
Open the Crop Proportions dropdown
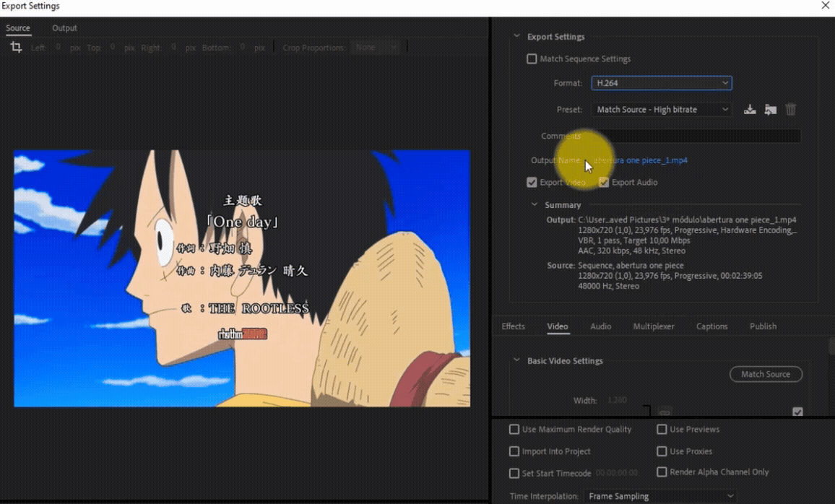click(x=376, y=46)
